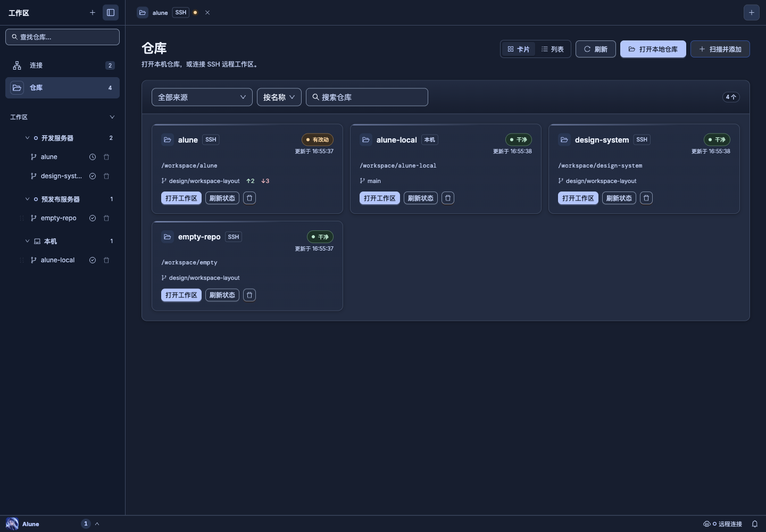Click 打开工作区 on empty-repo card
Viewport: 766px width, 532px height.
(x=181, y=295)
